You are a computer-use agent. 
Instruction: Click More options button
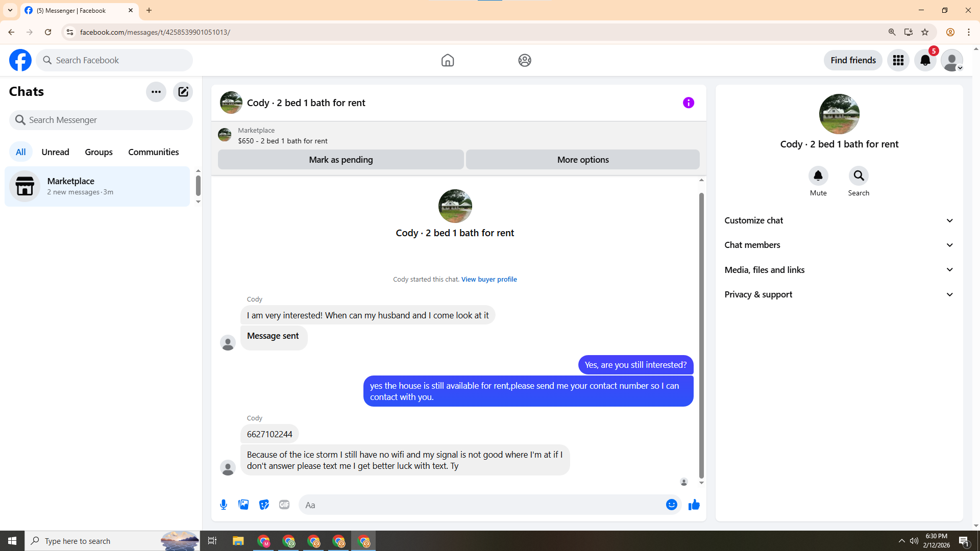click(x=583, y=160)
